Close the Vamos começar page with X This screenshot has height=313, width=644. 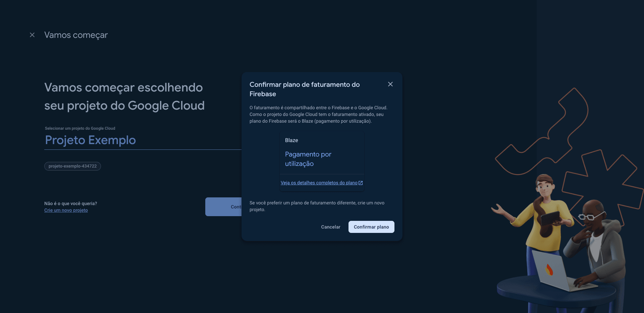point(32,35)
